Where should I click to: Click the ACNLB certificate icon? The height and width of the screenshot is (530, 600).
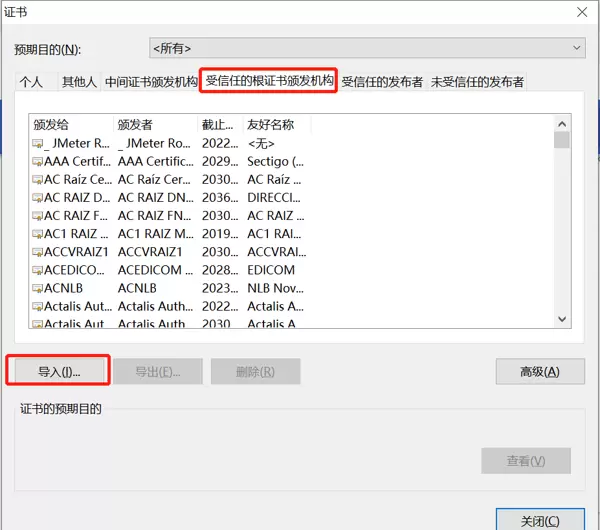[37, 288]
